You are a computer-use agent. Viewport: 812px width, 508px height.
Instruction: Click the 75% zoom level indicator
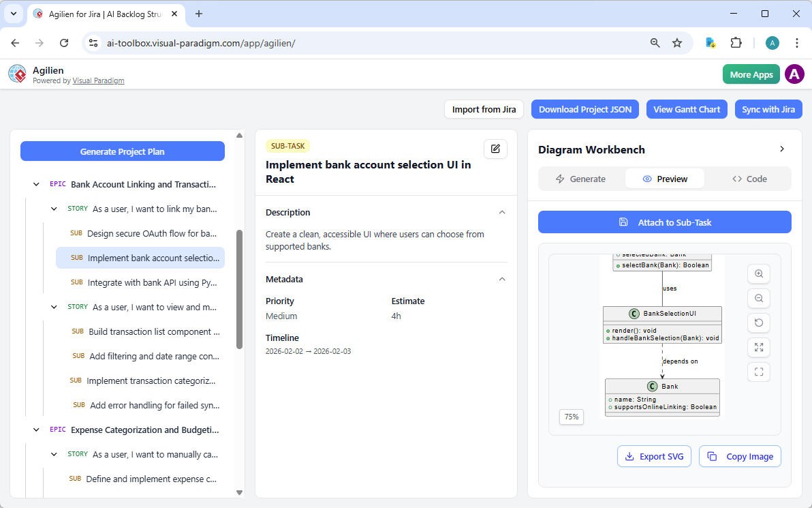click(572, 417)
